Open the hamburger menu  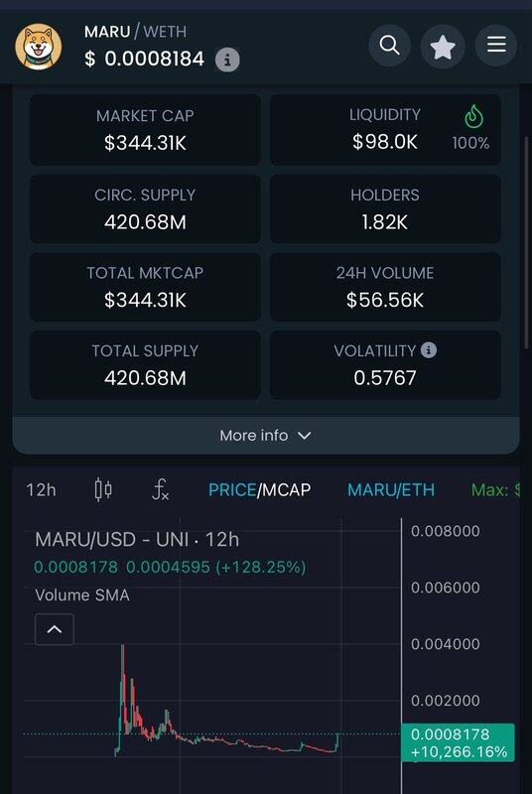point(496,45)
